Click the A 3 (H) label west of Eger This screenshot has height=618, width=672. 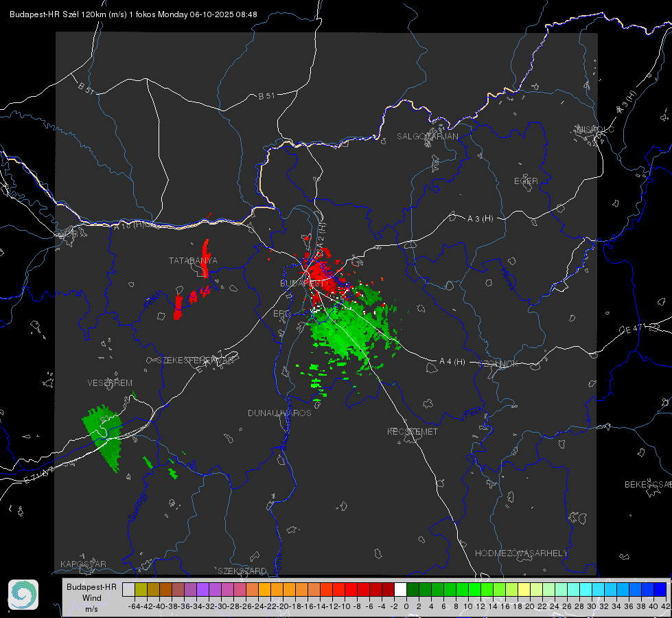click(x=480, y=219)
